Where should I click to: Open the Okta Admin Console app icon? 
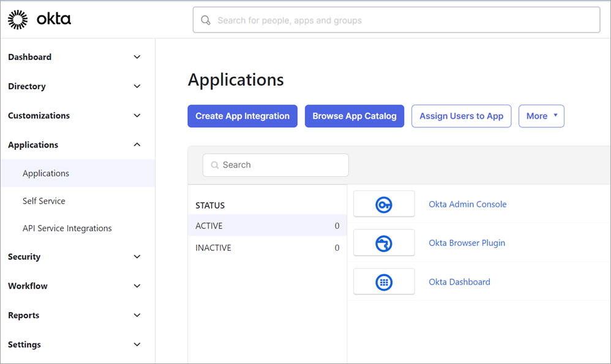point(384,204)
